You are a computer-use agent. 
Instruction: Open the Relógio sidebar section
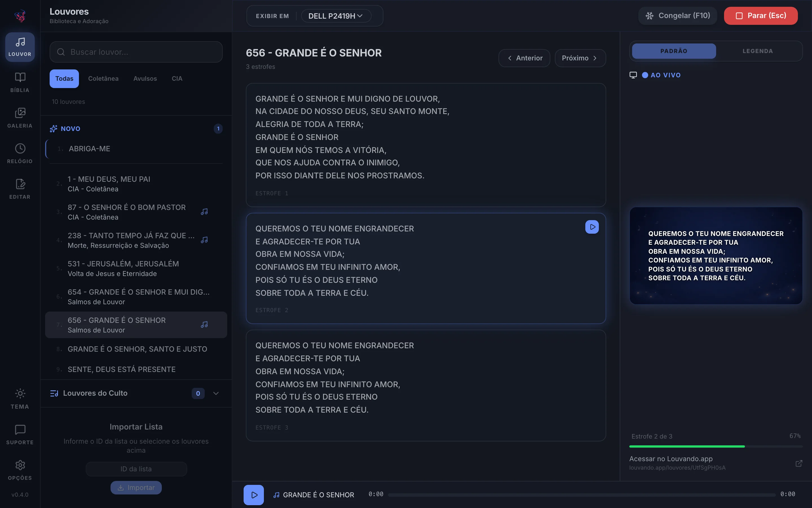click(20, 154)
